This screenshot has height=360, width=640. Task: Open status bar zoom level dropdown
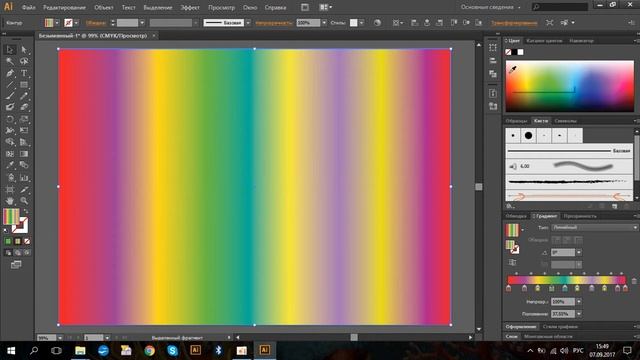(x=60, y=338)
